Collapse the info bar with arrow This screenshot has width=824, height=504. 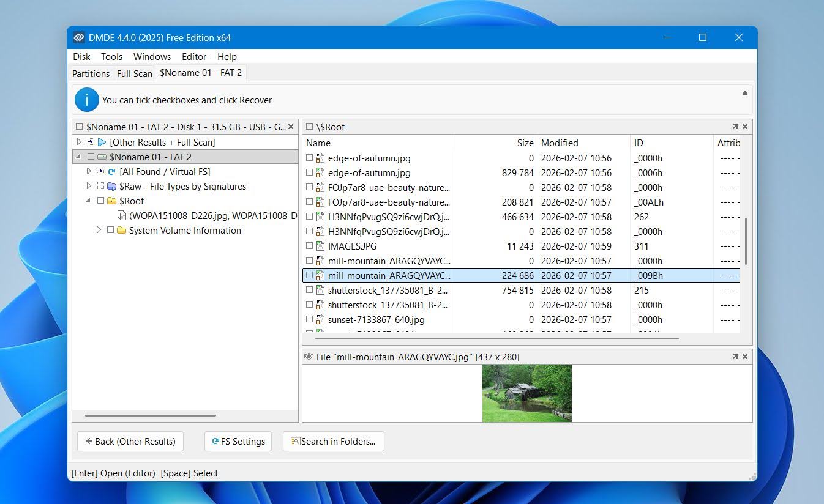(745, 94)
